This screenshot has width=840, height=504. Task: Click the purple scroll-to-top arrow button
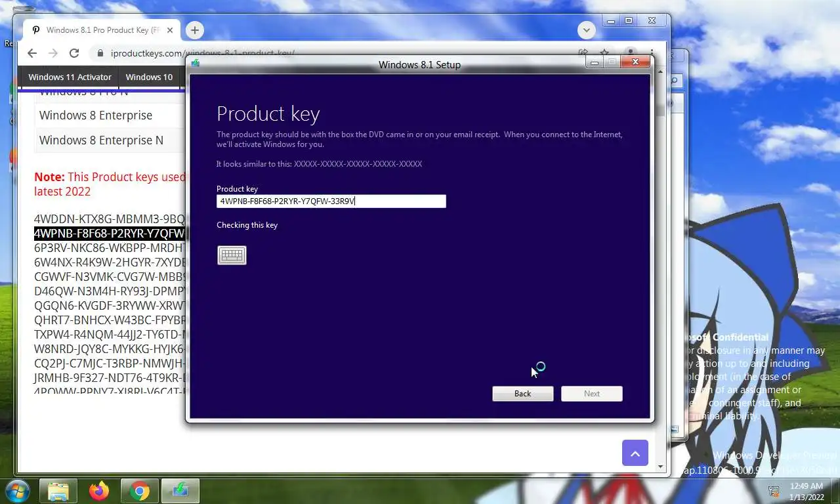pos(635,453)
